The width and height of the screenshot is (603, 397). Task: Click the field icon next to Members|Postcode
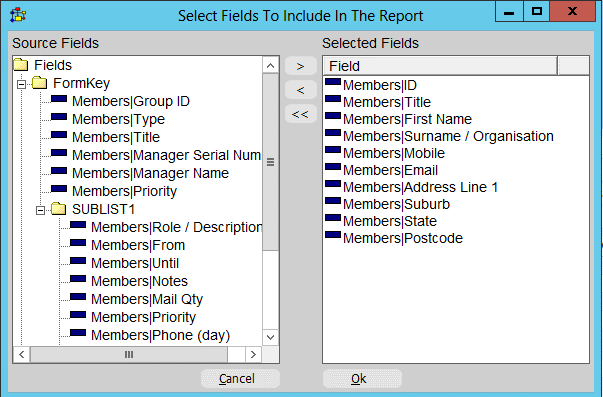333,235
